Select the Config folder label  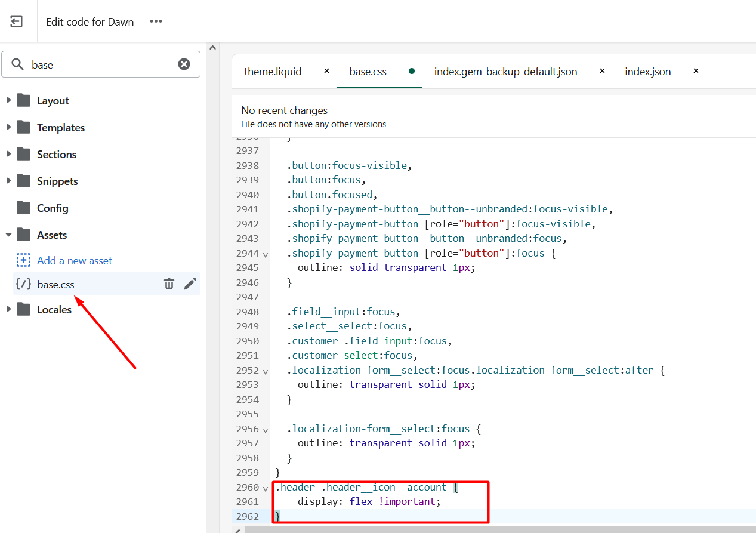point(53,208)
